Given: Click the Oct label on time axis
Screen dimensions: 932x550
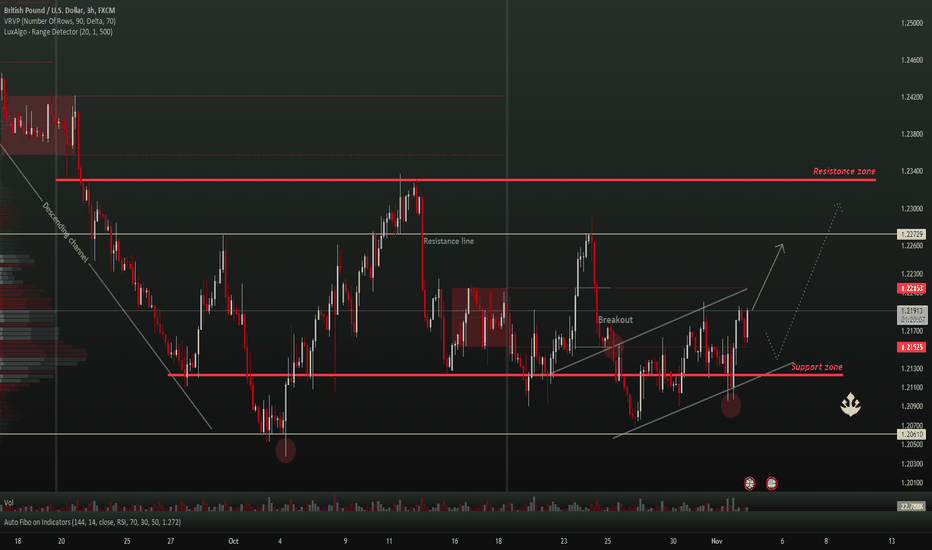Looking at the screenshot, I should [234, 541].
